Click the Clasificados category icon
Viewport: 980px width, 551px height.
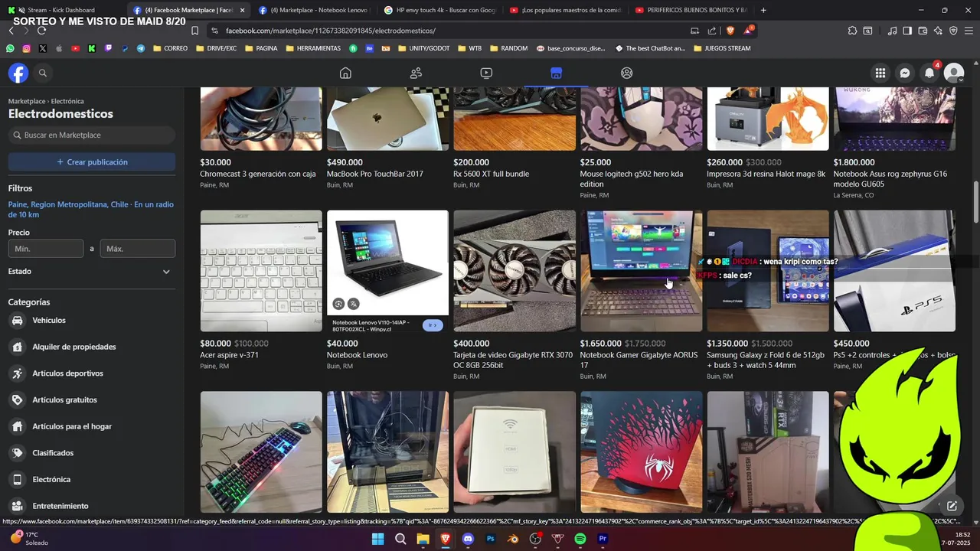click(17, 453)
